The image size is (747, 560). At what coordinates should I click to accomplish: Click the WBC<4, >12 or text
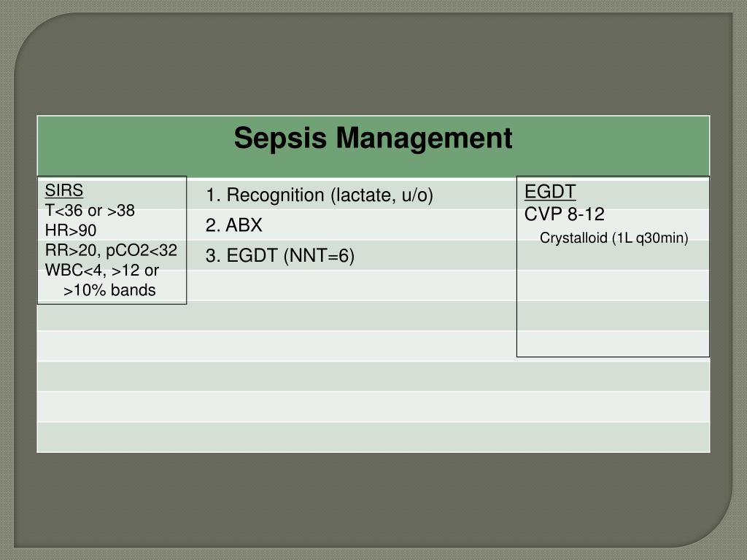(102, 270)
